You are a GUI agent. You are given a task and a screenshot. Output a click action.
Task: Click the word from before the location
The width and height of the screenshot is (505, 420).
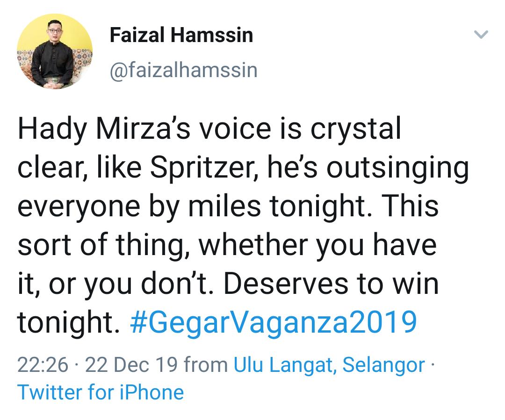[205, 365]
